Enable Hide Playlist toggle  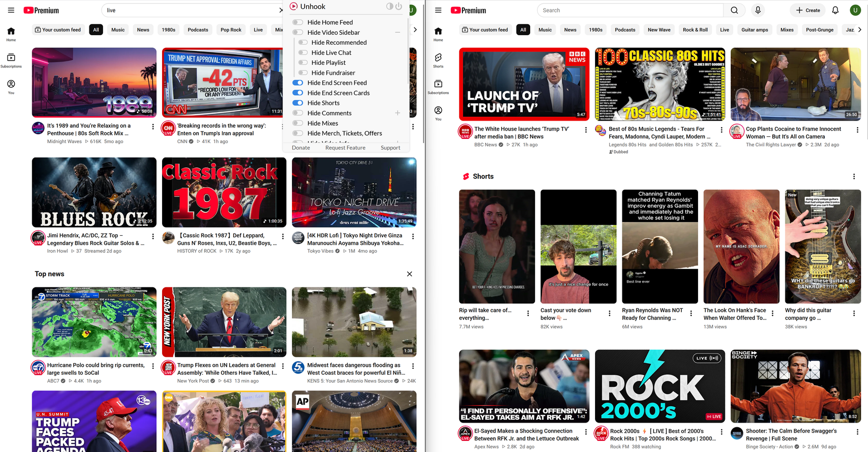(x=302, y=62)
